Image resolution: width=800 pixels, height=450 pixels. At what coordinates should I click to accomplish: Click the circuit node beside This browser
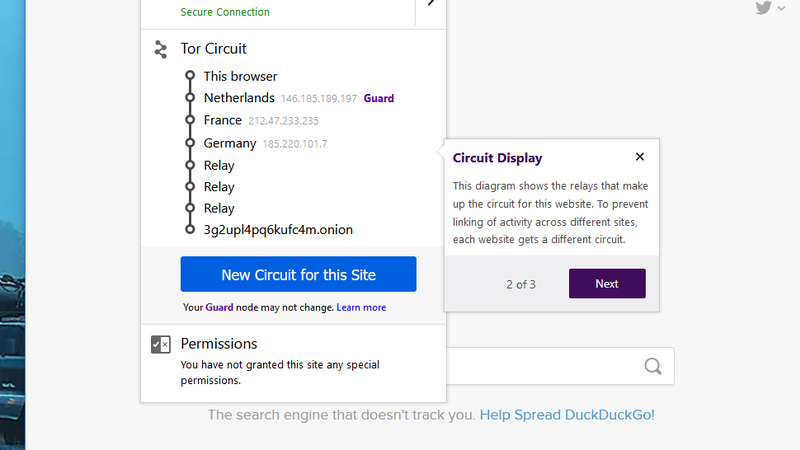(190, 76)
